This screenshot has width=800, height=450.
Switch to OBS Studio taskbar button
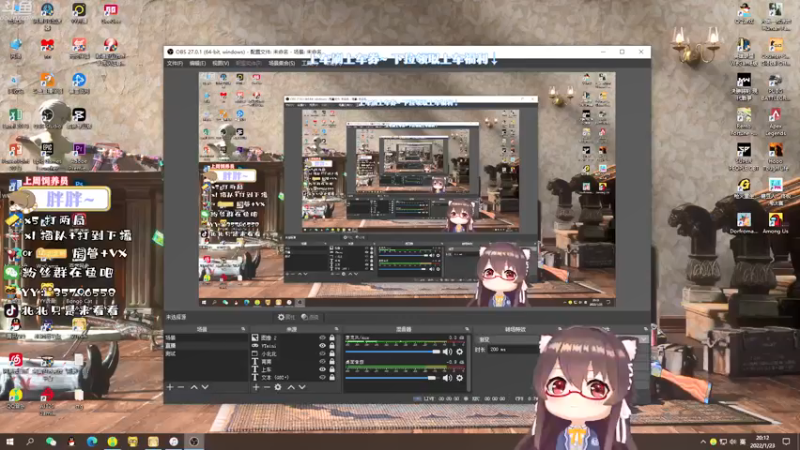194,441
